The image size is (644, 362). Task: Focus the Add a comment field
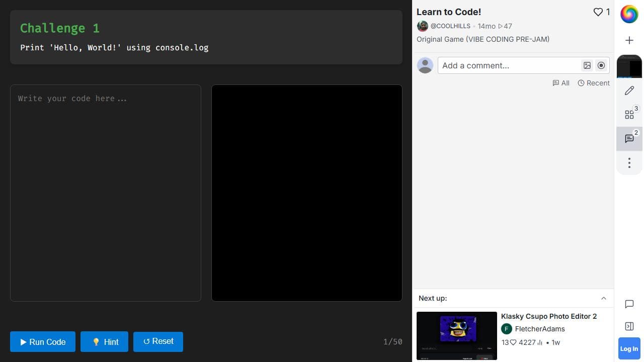pyautogui.click(x=509, y=65)
